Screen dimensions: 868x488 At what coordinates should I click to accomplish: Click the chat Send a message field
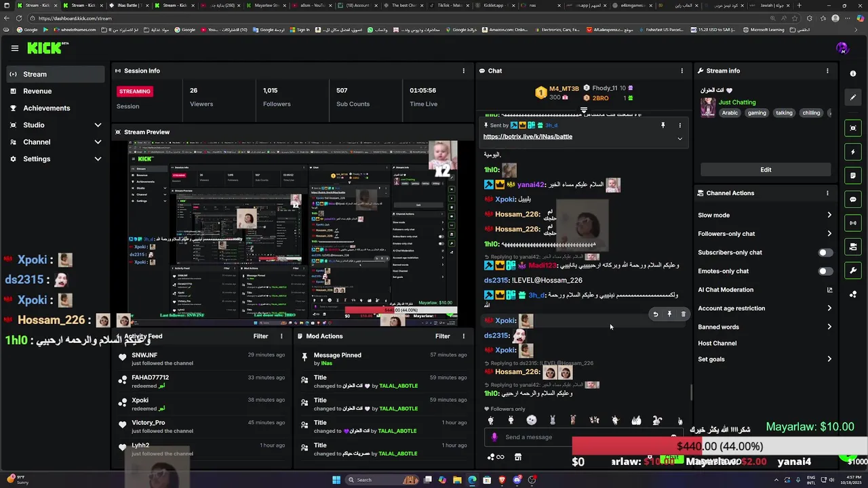point(585,437)
